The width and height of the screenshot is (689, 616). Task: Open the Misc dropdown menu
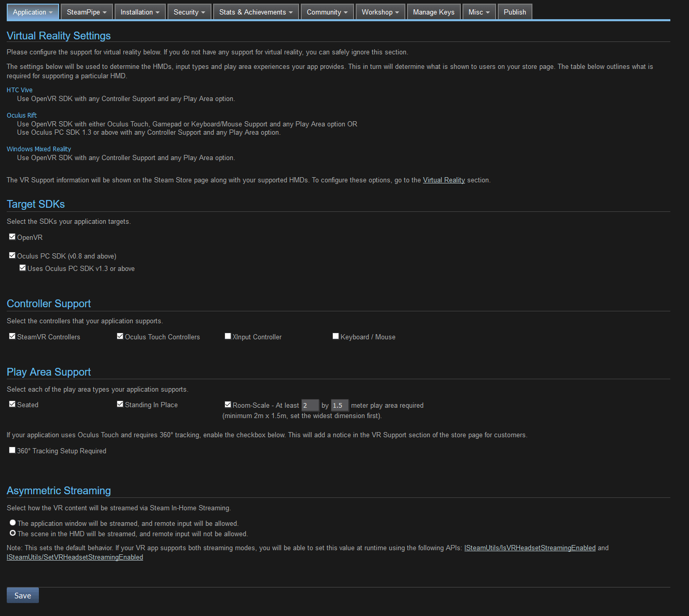click(478, 11)
